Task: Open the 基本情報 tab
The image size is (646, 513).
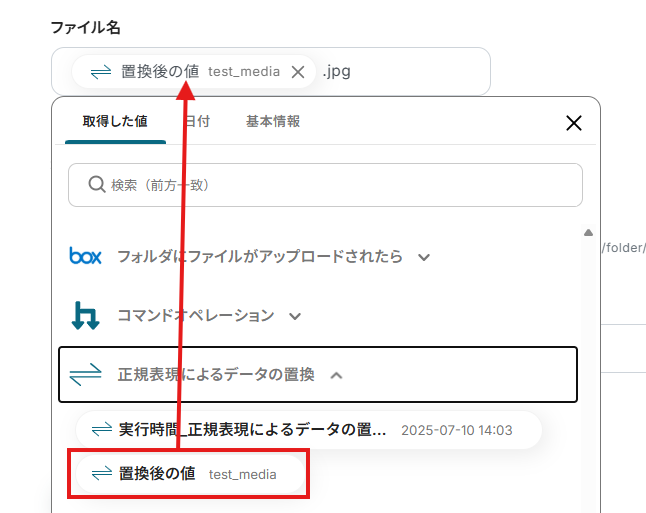Action: click(x=273, y=122)
